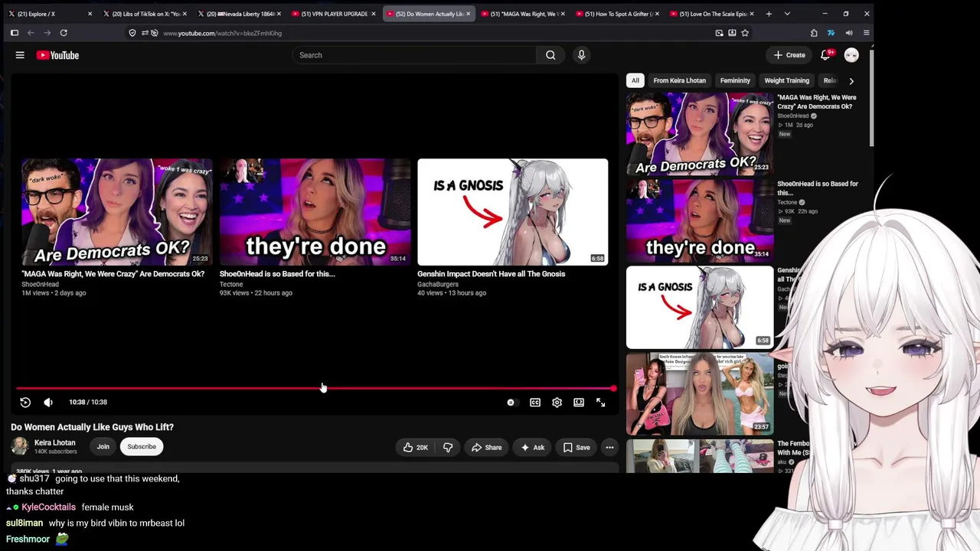Select the Weight Training chip

click(x=786, y=80)
